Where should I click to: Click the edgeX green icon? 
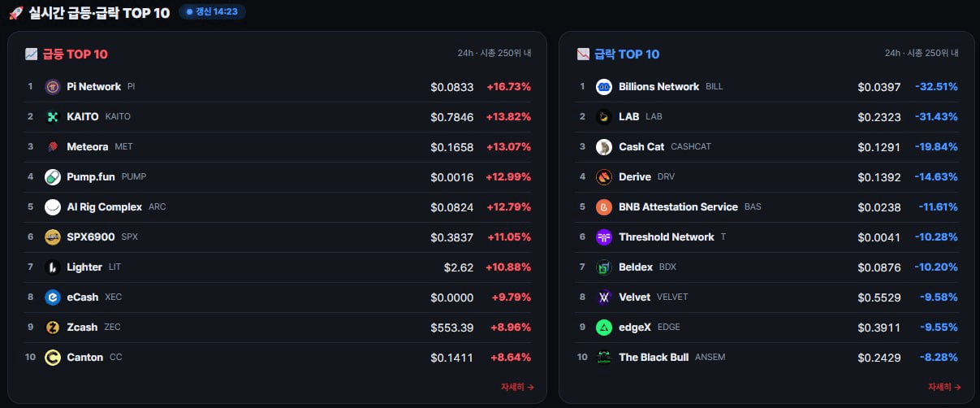pyautogui.click(x=604, y=328)
